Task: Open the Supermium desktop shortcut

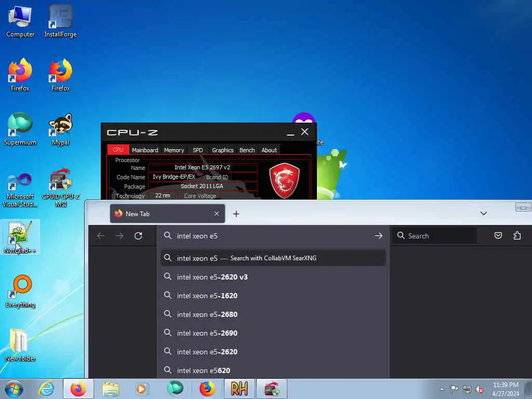Action: pyautogui.click(x=20, y=129)
